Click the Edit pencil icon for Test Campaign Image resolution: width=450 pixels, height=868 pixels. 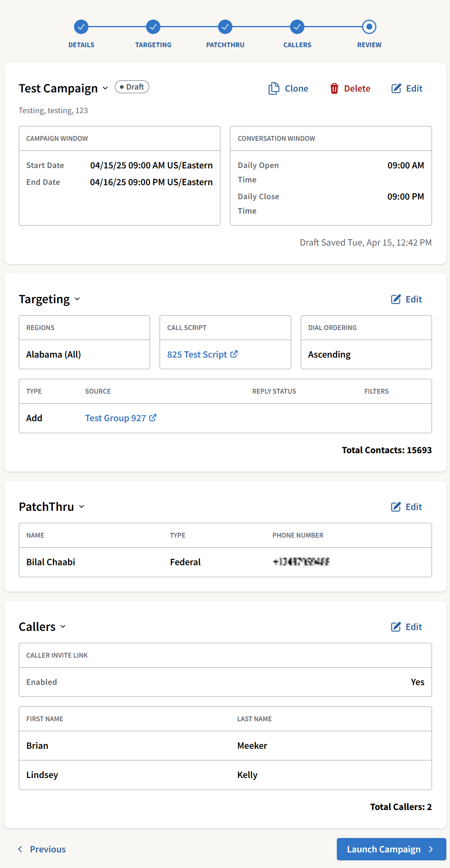point(396,88)
